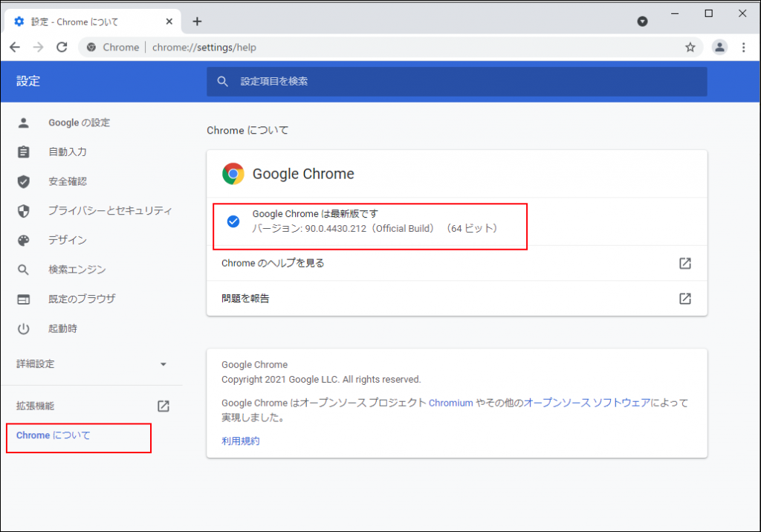This screenshot has height=532, width=761.
Task: Click the external link icon beside 問題を報告
Action: [684, 299]
